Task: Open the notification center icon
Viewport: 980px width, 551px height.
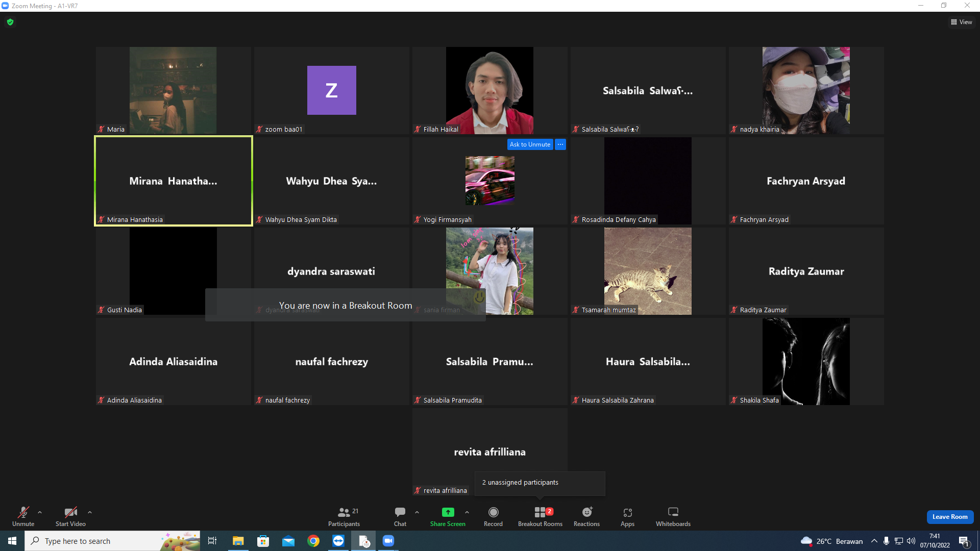Action: click(x=964, y=541)
